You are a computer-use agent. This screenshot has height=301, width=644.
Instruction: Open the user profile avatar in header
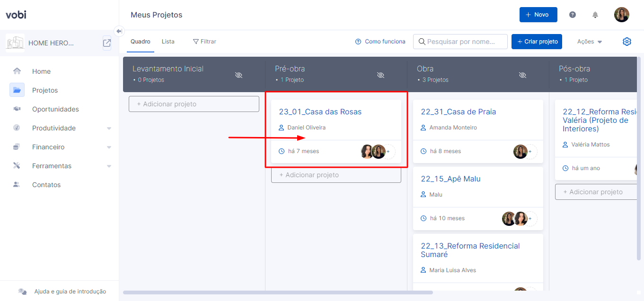[x=622, y=15]
